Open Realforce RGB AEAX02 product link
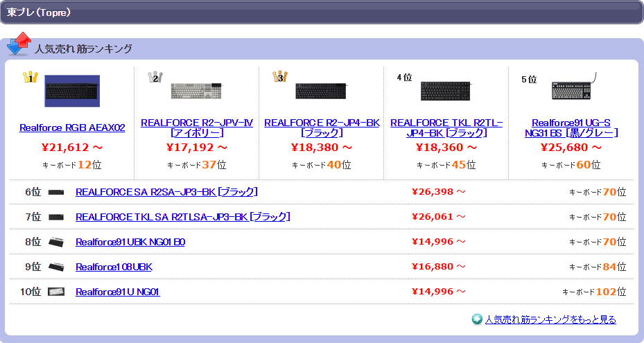 [x=72, y=127]
